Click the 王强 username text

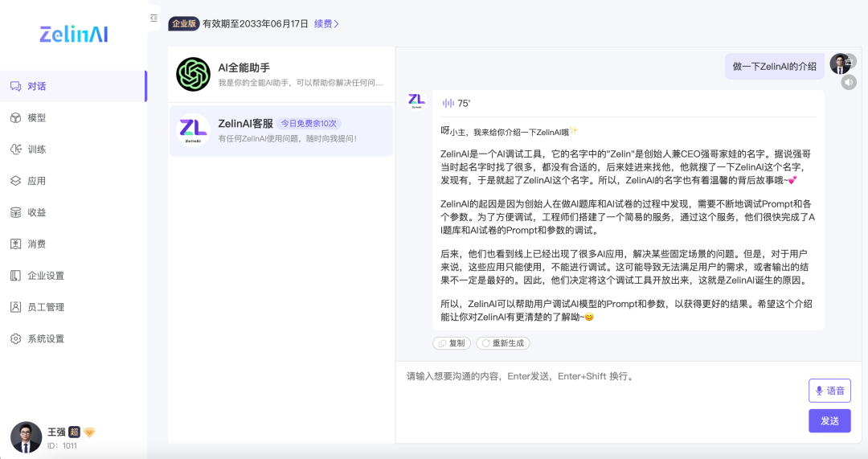coord(56,432)
